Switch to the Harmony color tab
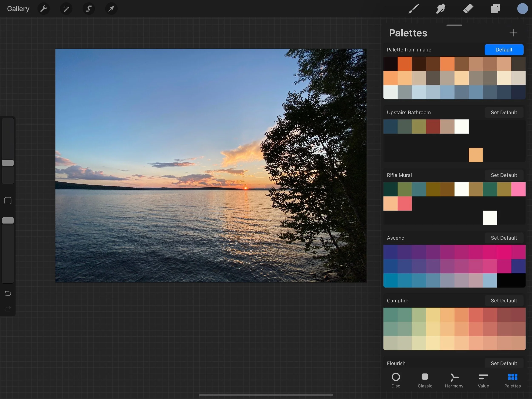The width and height of the screenshot is (532, 399). click(x=454, y=380)
